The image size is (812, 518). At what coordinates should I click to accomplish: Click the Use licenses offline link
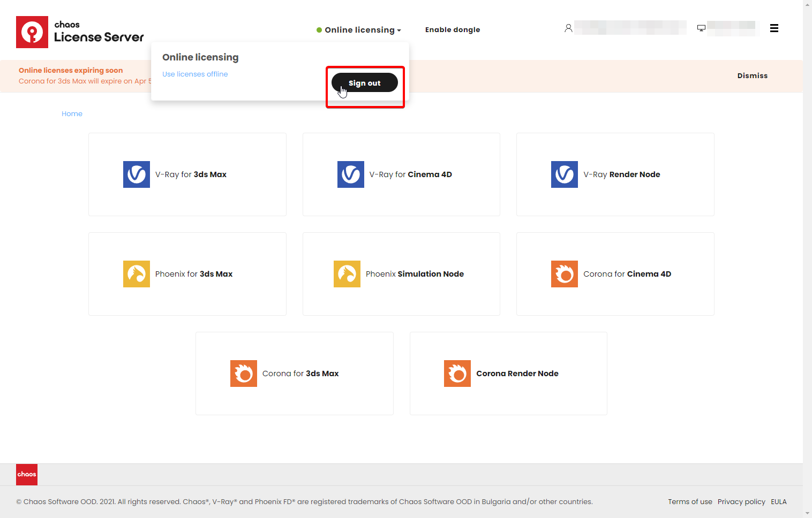coord(195,74)
